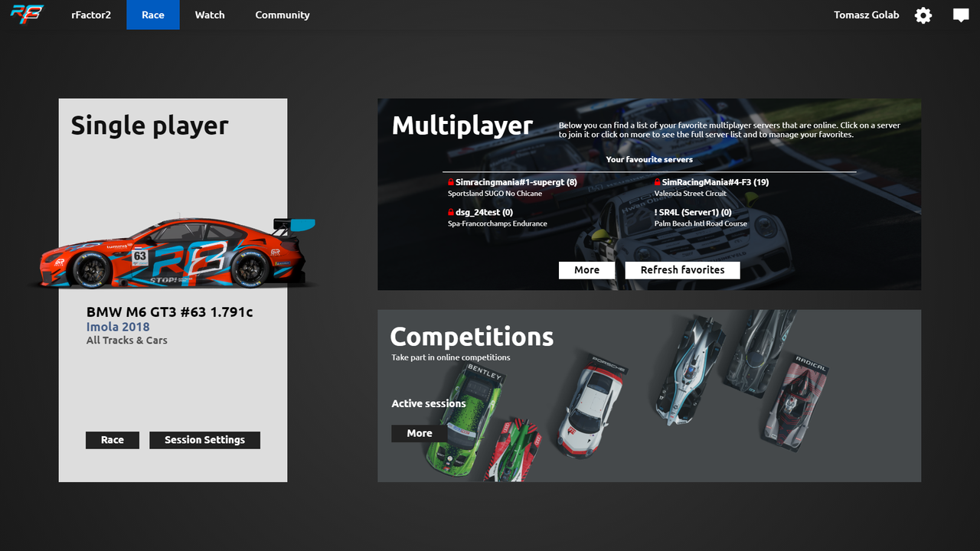
Task: Click the Single player heading
Action: click(150, 126)
